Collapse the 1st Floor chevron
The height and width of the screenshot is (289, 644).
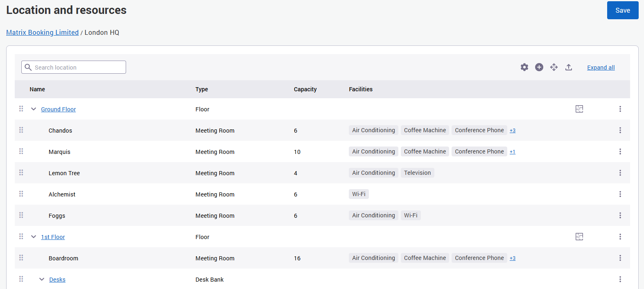pyautogui.click(x=34, y=237)
